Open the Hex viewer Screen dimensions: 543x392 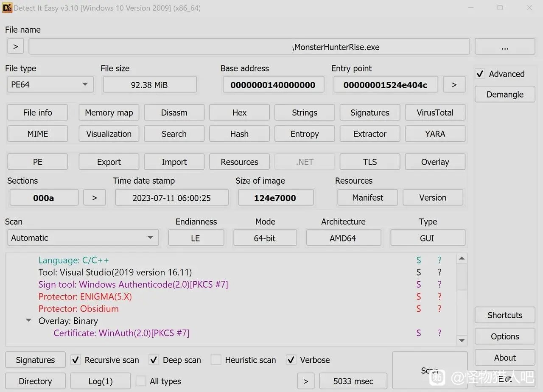click(x=239, y=112)
